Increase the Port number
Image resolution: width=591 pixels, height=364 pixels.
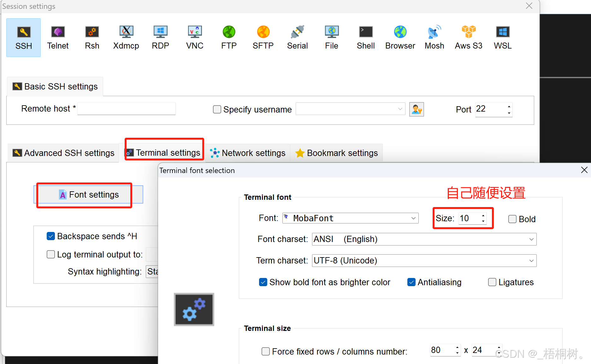point(509,107)
